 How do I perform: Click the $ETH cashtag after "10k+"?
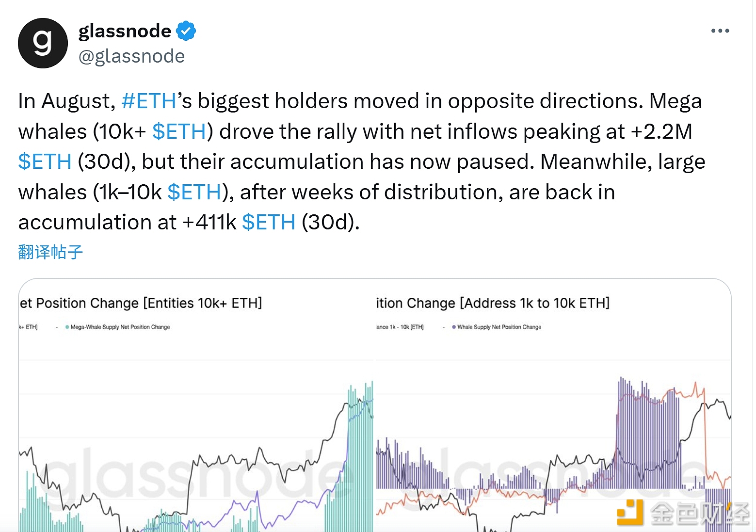point(179,131)
